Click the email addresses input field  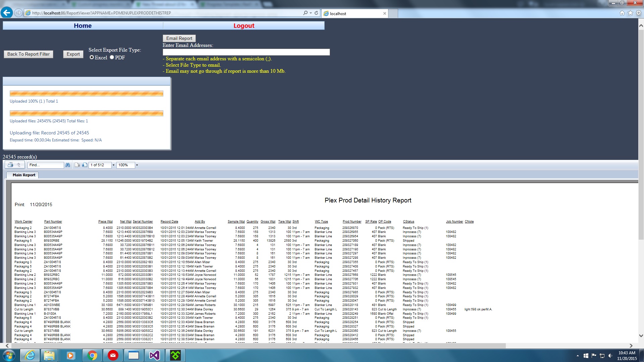[x=246, y=52]
